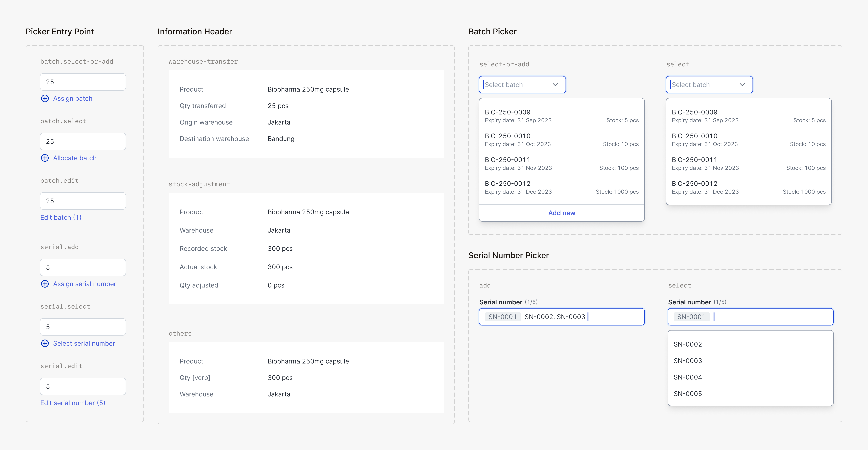Click the plus icon beside Select serial number
Image resolution: width=868 pixels, height=450 pixels.
click(x=45, y=343)
